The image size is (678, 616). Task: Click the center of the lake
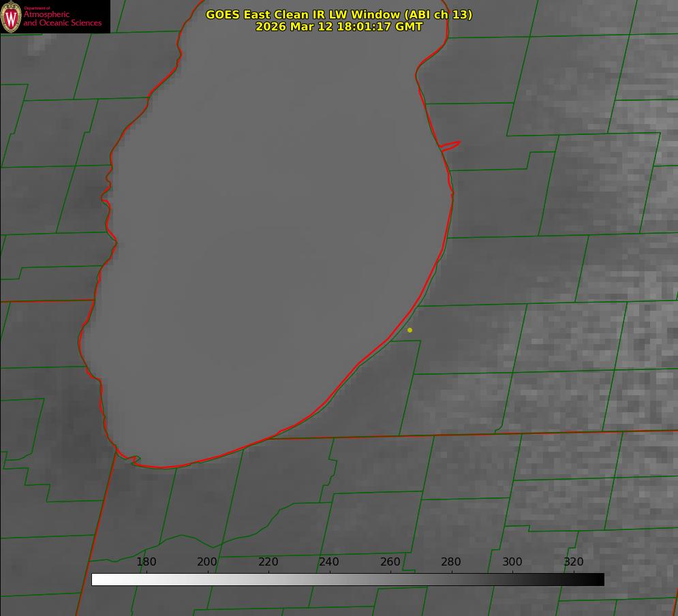pyautogui.click(x=273, y=238)
